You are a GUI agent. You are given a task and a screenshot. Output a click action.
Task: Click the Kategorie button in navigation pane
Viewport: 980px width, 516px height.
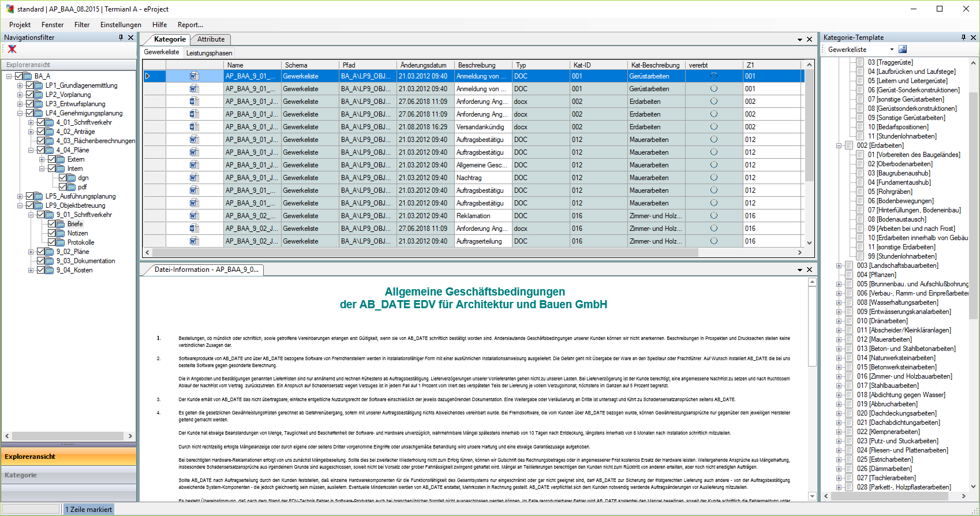[x=69, y=475]
